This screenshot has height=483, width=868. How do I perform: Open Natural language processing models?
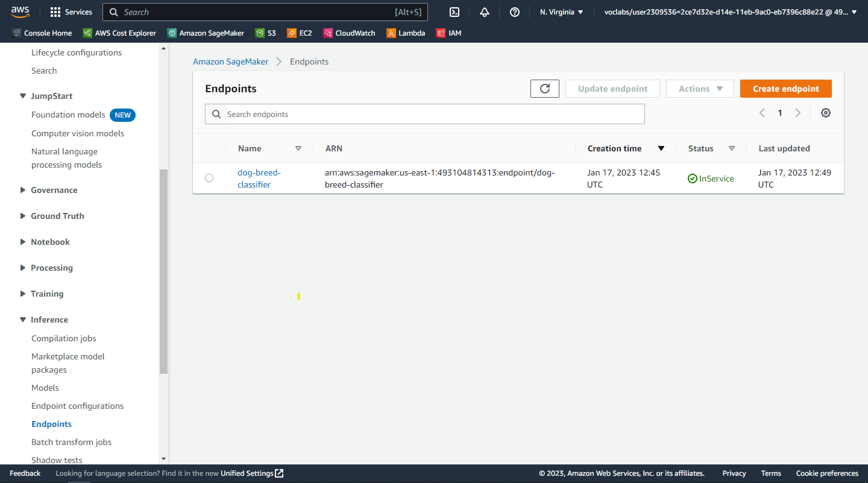point(66,158)
